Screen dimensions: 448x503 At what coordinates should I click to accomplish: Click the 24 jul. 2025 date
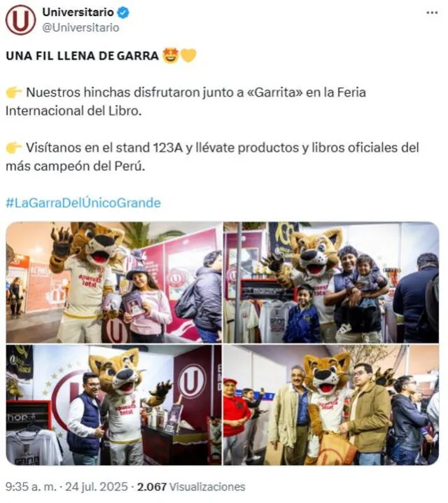pyautogui.click(x=97, y=487)
